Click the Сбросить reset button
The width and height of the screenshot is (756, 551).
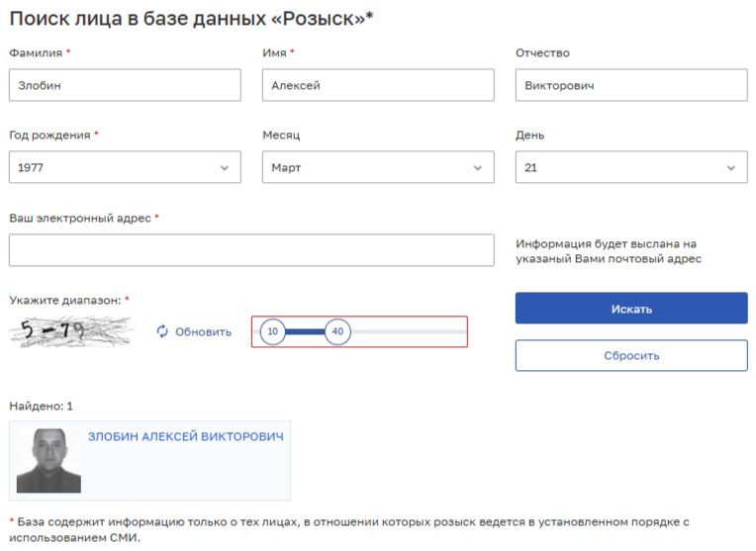pyautogui.click(x=631, y=355)
